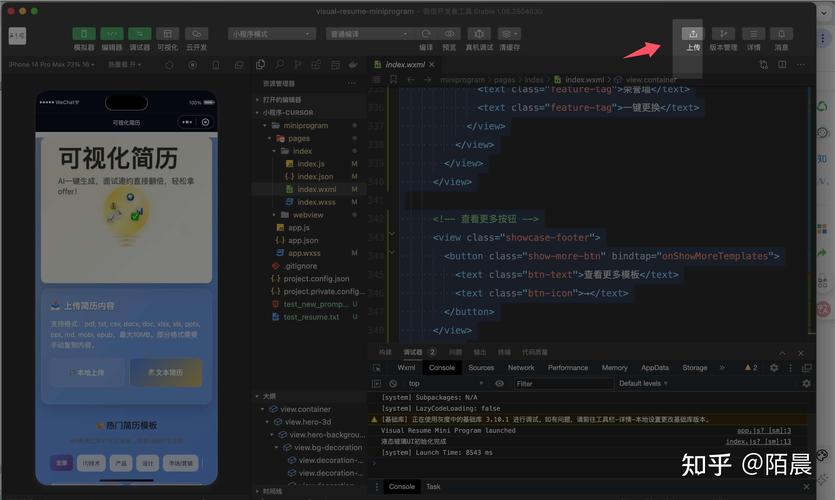Clear the console with the block icon
This screenshot has height=500, width=835.
[393, 383]
